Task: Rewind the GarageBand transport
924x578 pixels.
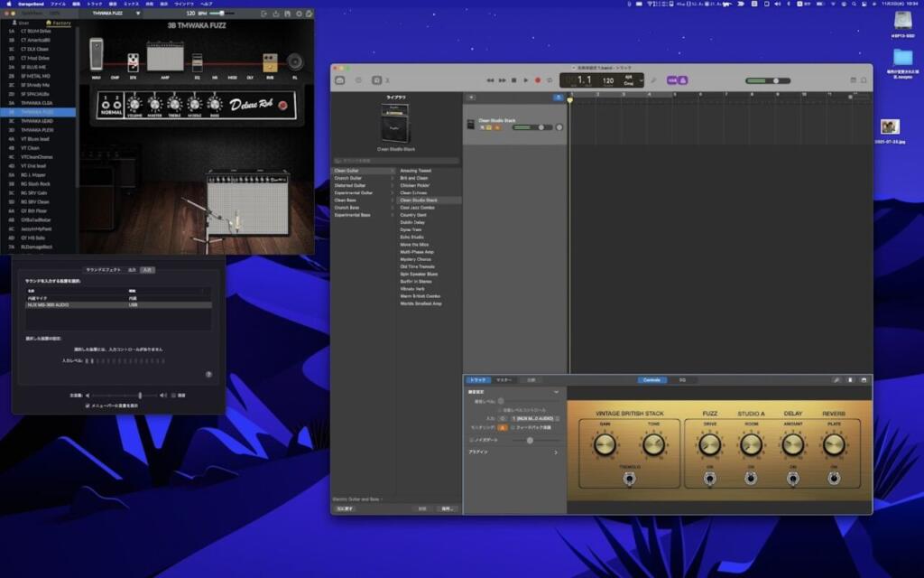Action: tap(490, 80)
